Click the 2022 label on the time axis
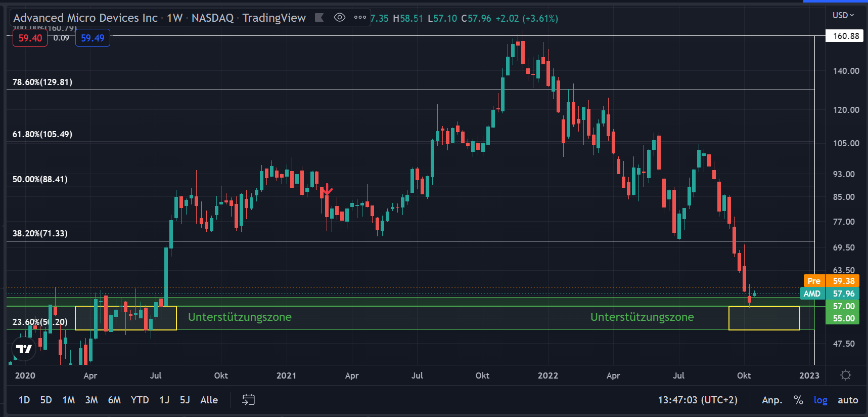 (x=548, y=376)
